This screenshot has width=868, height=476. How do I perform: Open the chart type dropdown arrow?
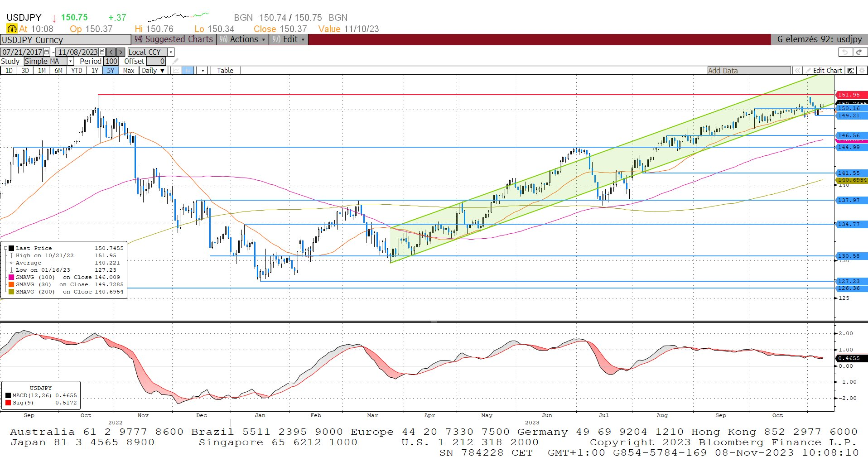(x=203, y=70)
